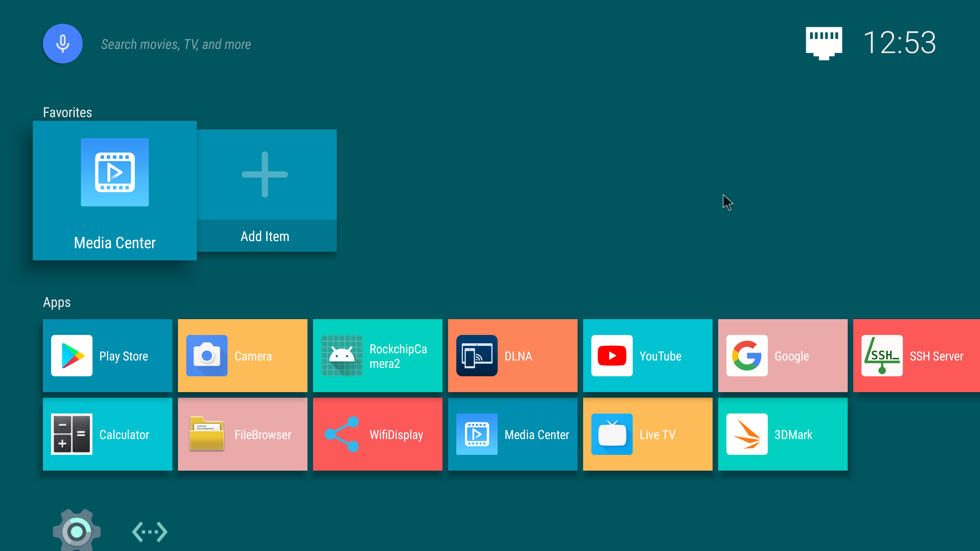Launch Live TV app
This screenshot has height=551, width=980.
tap(648, 434)
